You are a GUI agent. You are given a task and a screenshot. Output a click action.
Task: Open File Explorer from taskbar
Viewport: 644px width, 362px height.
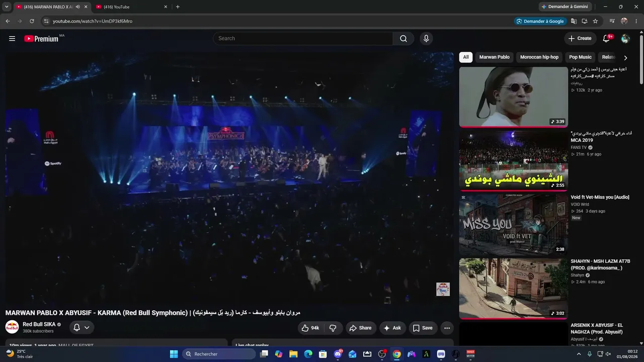293,354
